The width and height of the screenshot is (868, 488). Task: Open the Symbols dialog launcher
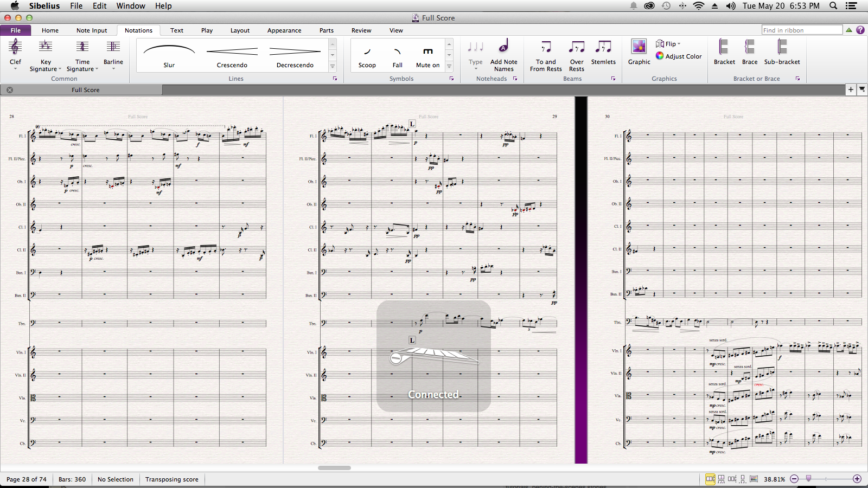point(452,79)
